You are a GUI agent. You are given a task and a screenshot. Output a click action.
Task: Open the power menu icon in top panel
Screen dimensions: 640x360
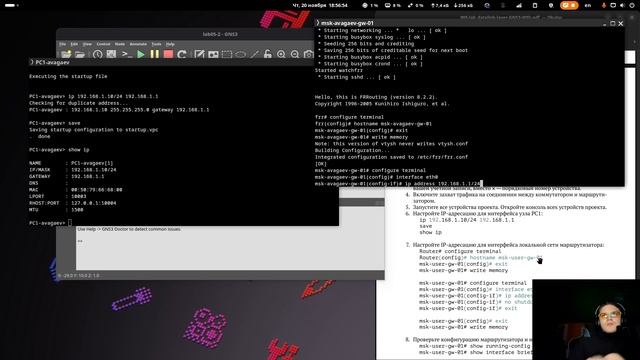tap(632, 5)
